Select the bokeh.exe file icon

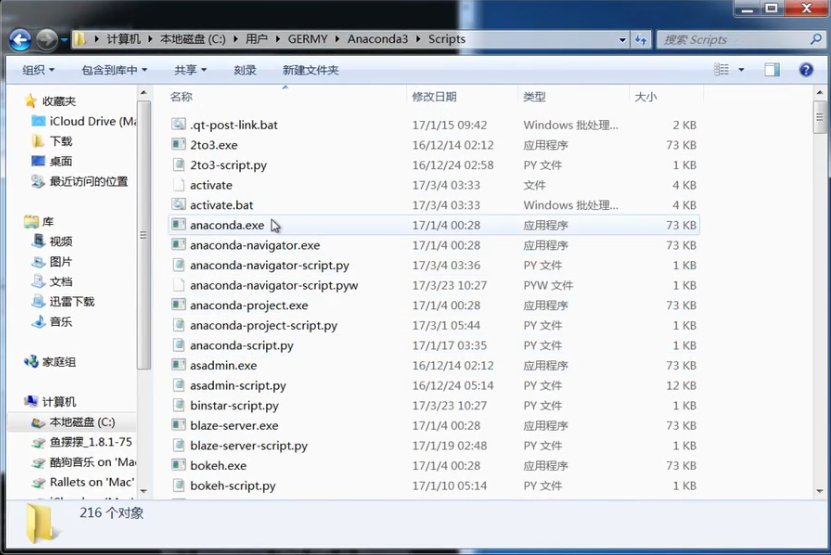[179, 465]
